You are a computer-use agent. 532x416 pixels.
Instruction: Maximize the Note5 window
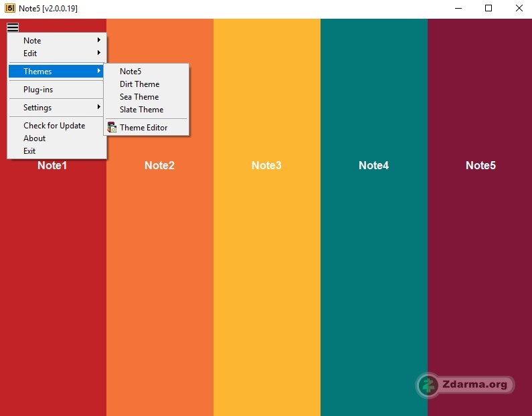pos(489,8)
